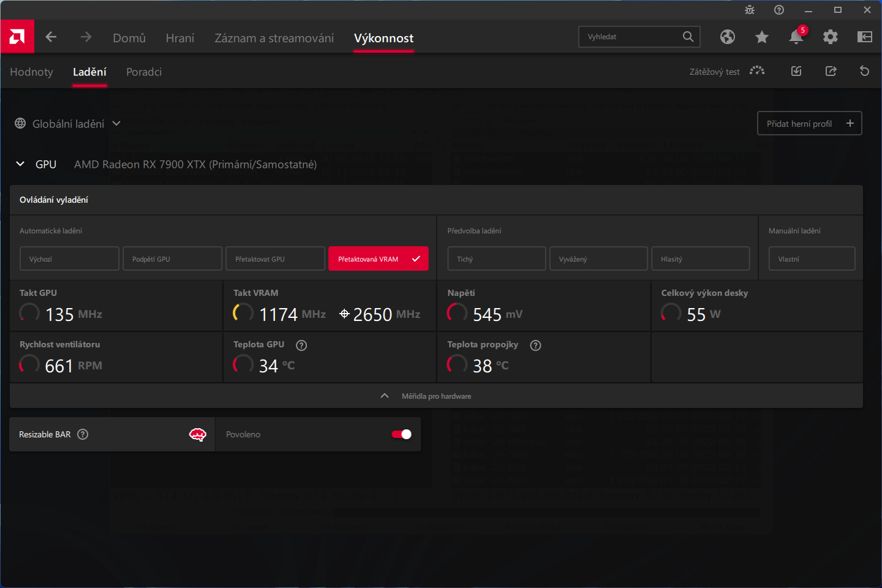This screenshot has width=882, height=588.
Task: Collapse the GPU section chevron
Action: point(20,164)
